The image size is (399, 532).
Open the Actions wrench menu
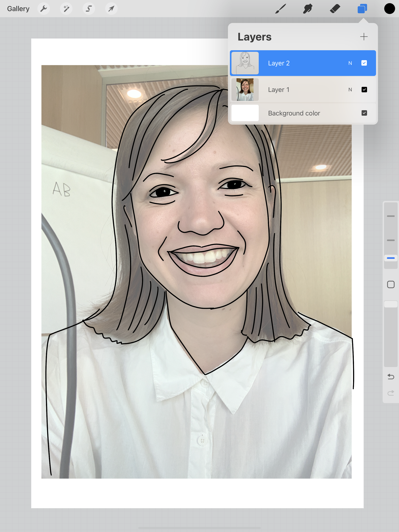pyautogui.click(x=44, y=9)
